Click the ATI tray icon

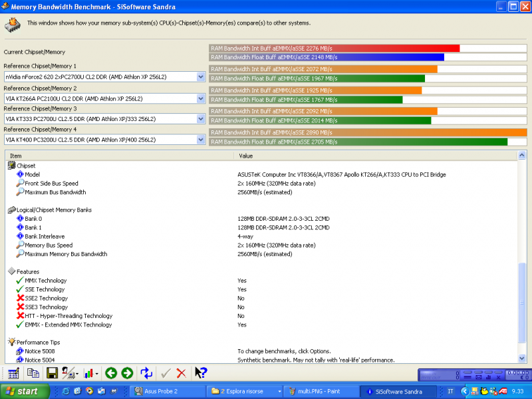503,391
